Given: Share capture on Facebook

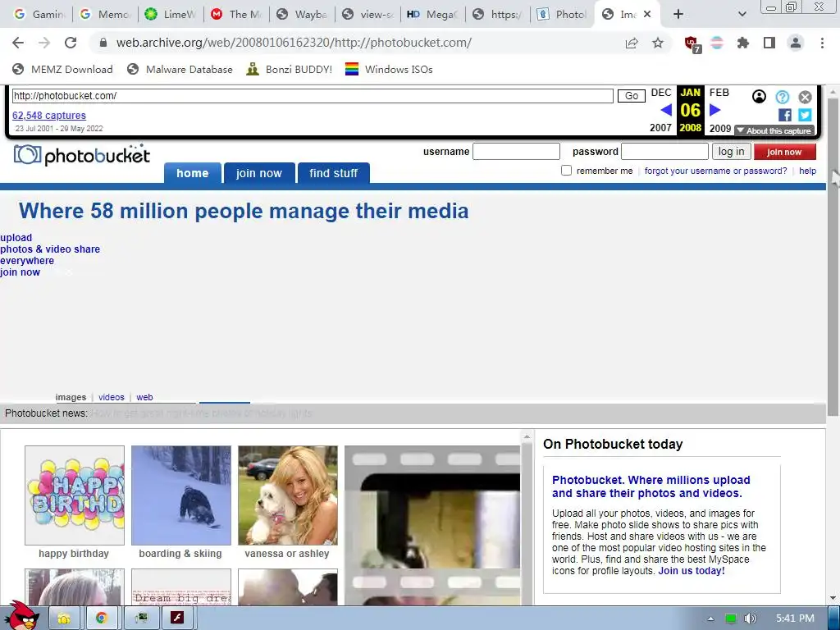Looking at the screenshot, I should (785, 115).
